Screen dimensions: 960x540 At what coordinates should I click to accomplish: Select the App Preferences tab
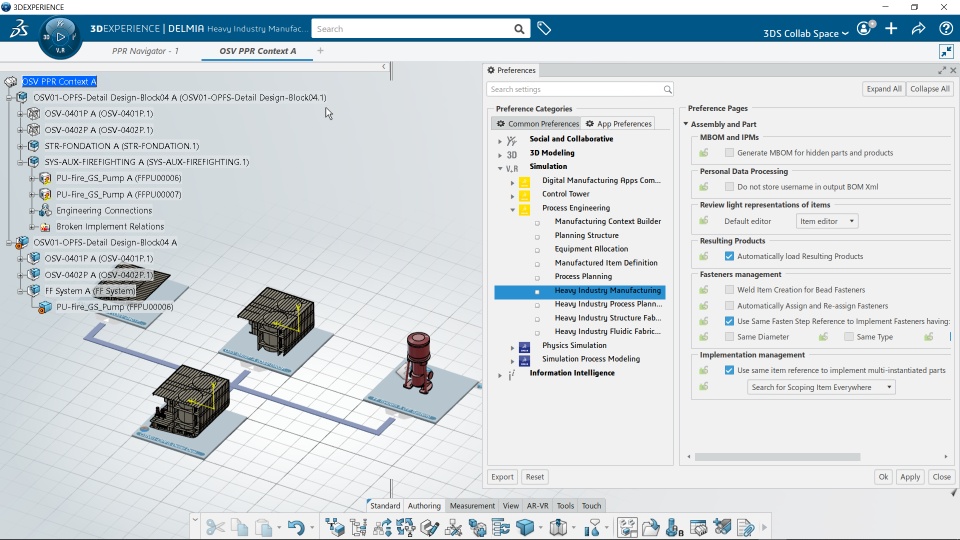618,124
